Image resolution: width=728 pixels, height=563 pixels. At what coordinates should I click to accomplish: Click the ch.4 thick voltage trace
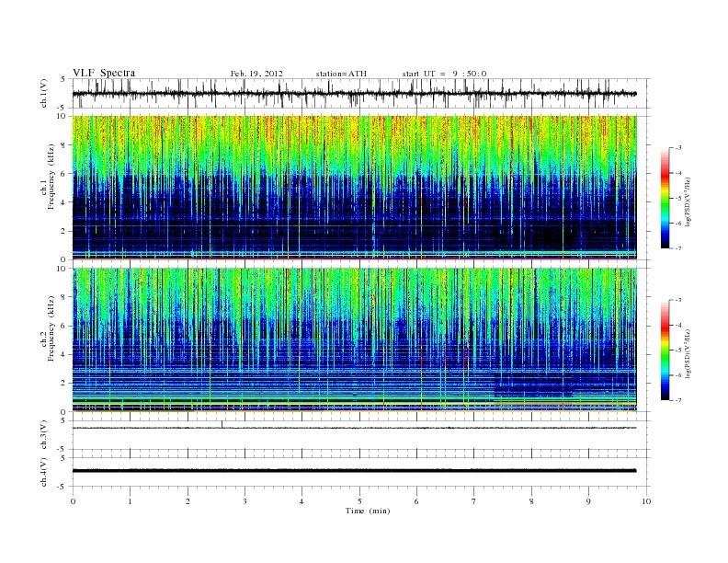(354, 471)
